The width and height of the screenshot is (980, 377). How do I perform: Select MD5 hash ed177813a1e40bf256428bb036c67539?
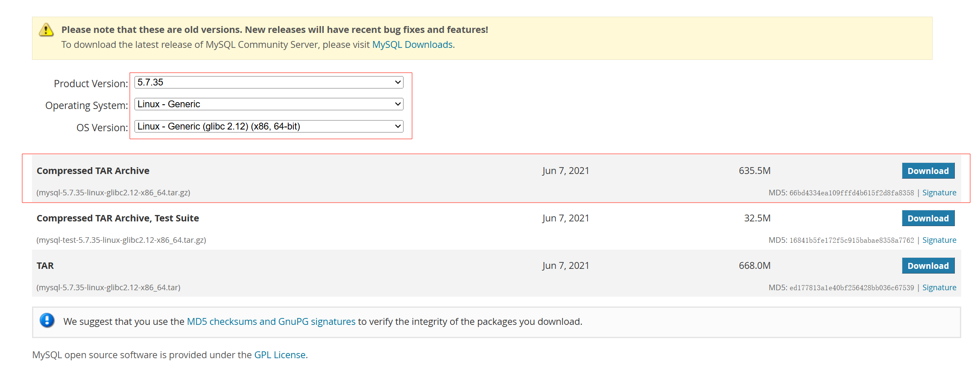tap(851, 288)
